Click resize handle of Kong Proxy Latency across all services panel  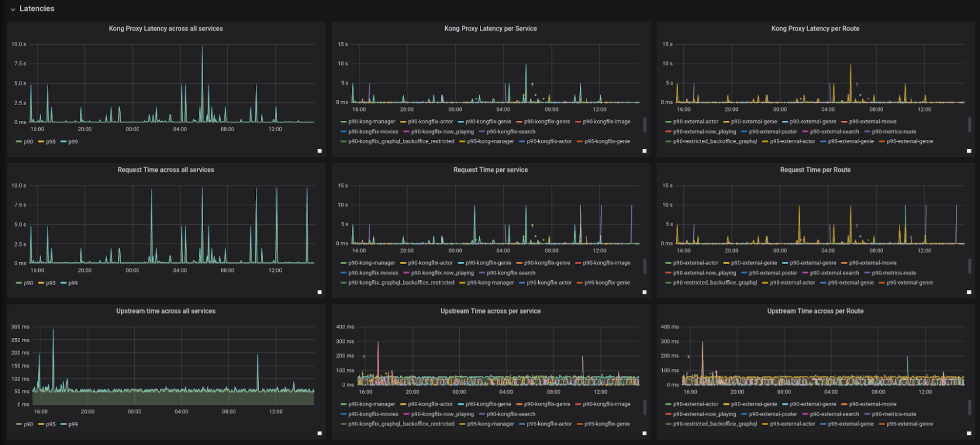coord(320,151)
